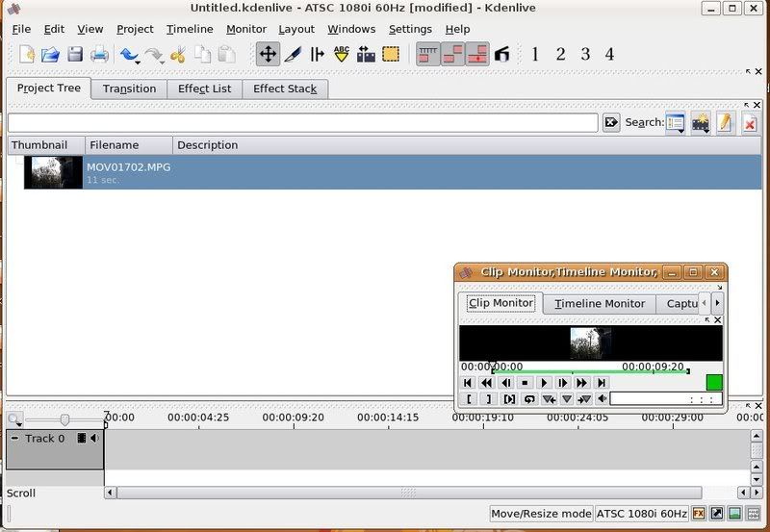Click the project tree search field

point(302,123)
